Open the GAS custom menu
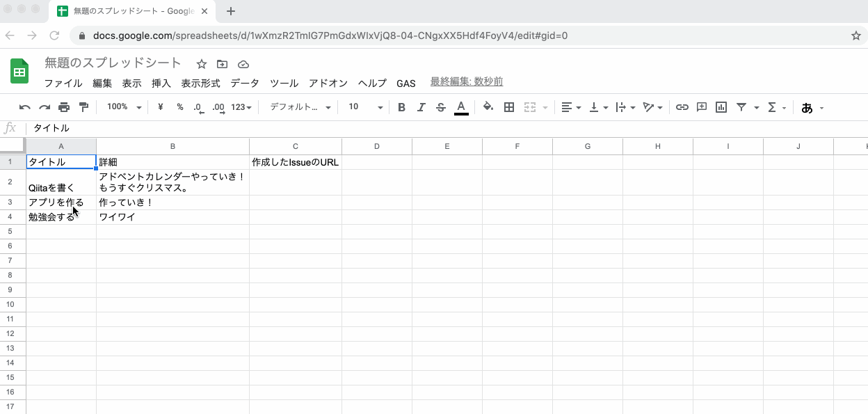 [406, 83]
